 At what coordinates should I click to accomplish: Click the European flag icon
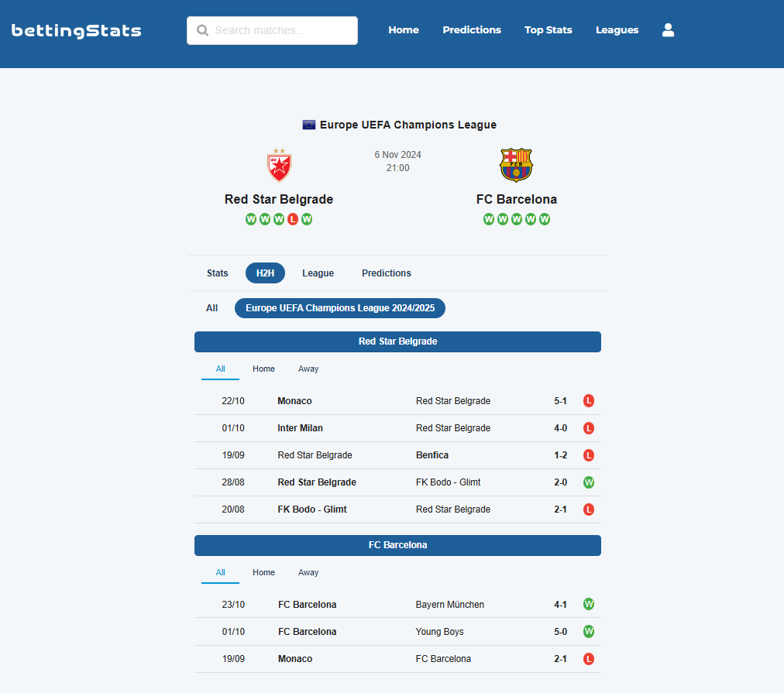(x=309, y=125)
